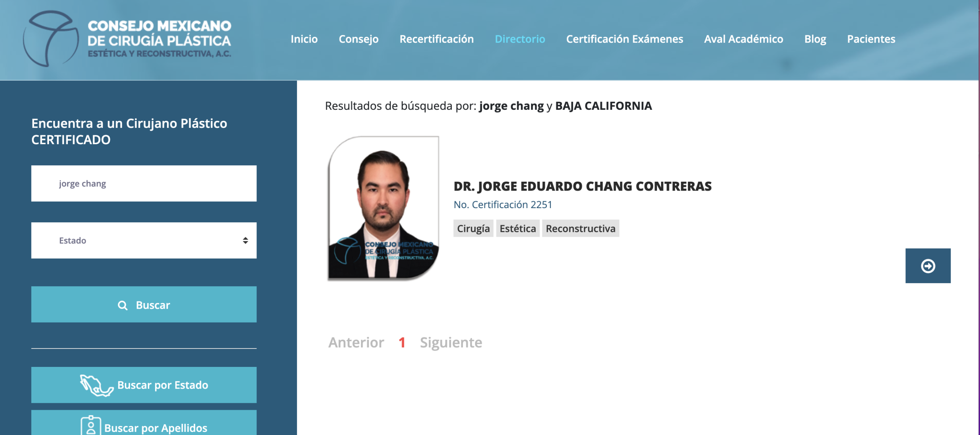The image size is (980, 435).
Task: Click the circular arrow icon on the right edge
Action: pyautogui.click(x=928, y=266)
